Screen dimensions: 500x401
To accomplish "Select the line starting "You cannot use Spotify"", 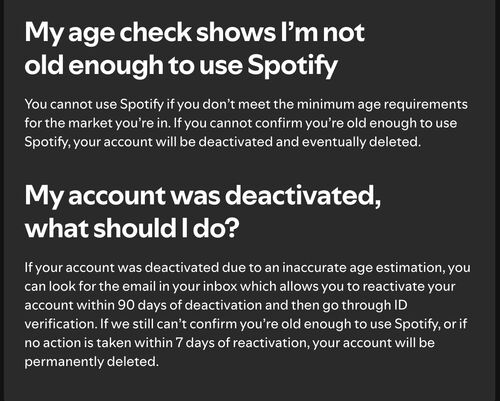I will 246,105.
